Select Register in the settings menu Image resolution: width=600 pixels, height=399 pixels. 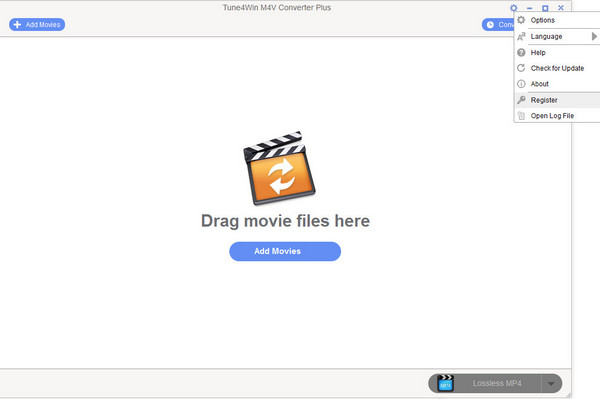(557, 100)
